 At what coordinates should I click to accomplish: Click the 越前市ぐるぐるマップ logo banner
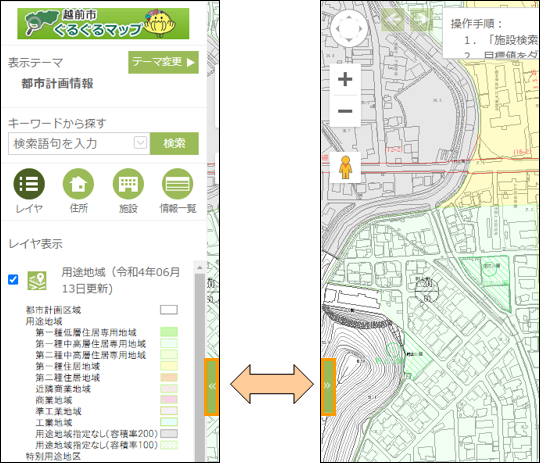pos(103,23)
